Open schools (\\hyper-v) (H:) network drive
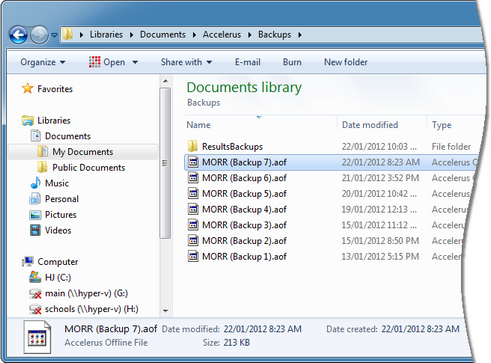Viewport: 491px width, 363px height. (92, 309)
